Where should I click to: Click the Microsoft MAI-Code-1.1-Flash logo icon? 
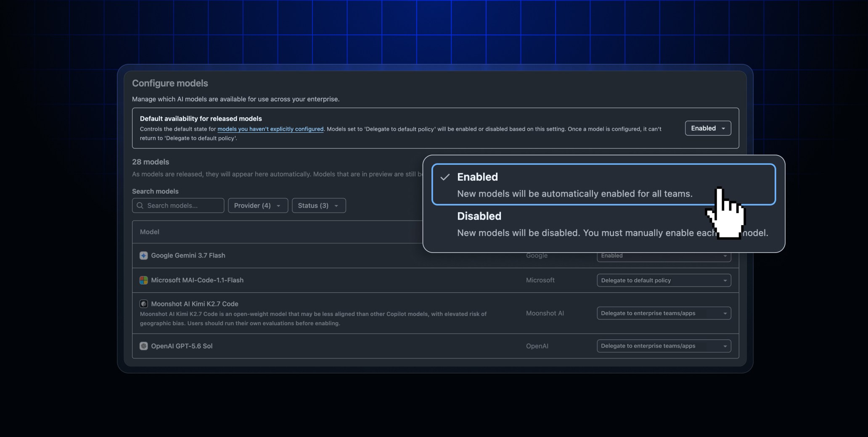[143, 280]
